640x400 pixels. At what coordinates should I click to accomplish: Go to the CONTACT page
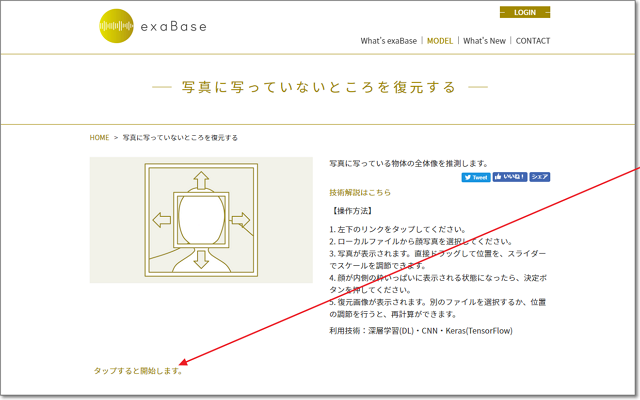point(532,41)
